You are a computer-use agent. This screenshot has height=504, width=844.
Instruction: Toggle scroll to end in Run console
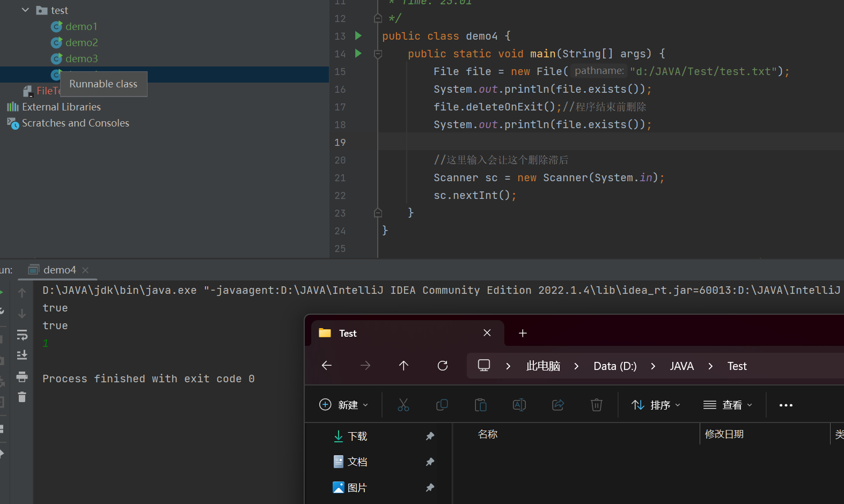click(x=22, y=355)
